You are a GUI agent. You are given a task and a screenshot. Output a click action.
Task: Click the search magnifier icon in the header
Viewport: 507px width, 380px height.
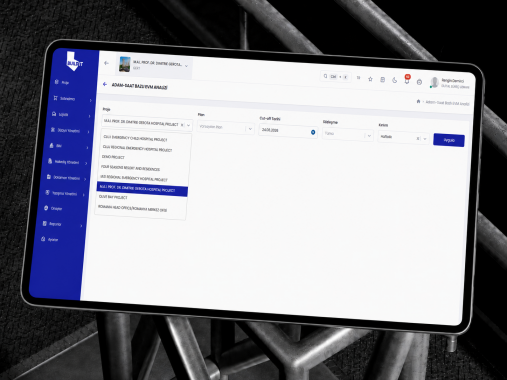pyautogui.click(x=325, y=76)
